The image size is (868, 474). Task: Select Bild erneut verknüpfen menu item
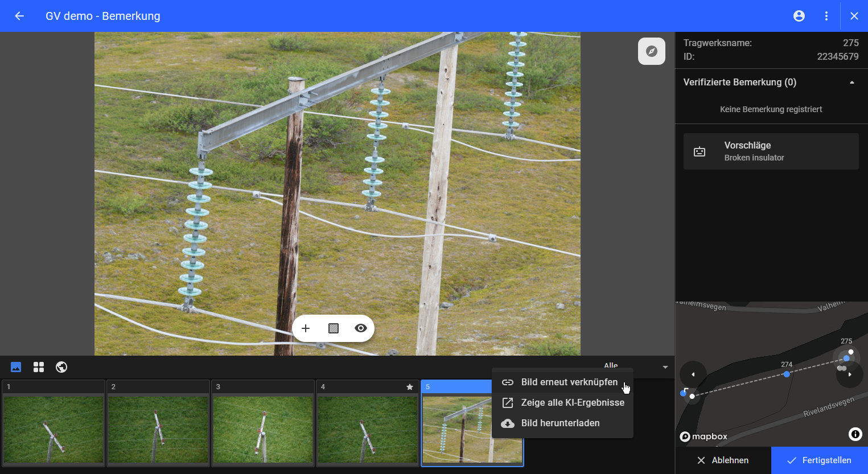(569, 382)
